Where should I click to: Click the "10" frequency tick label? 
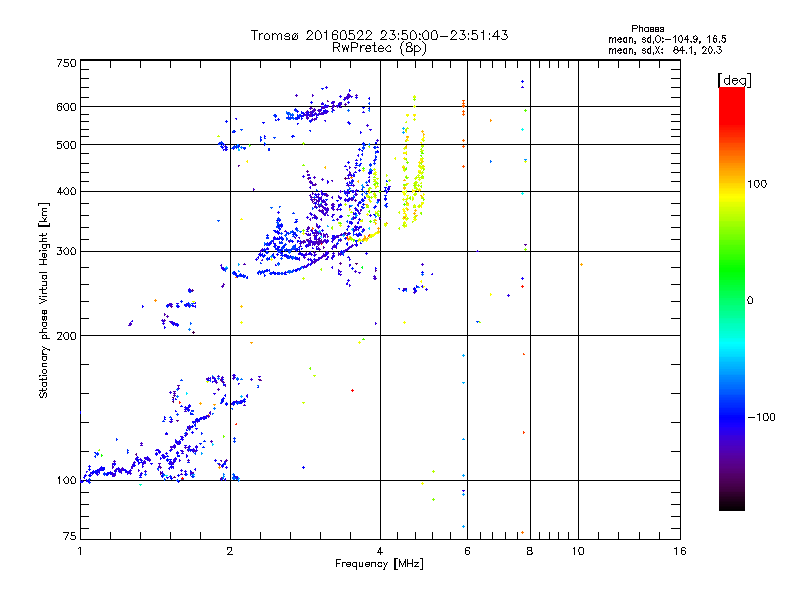point(578,551)
